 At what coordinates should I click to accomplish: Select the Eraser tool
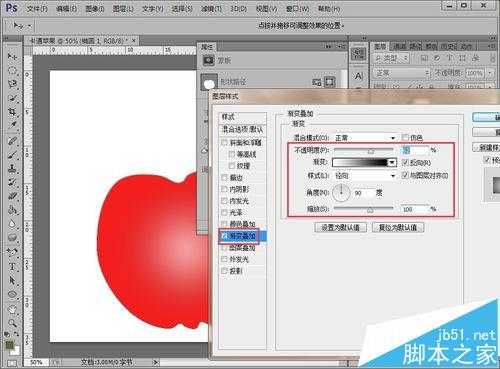[x=12, y=196]
